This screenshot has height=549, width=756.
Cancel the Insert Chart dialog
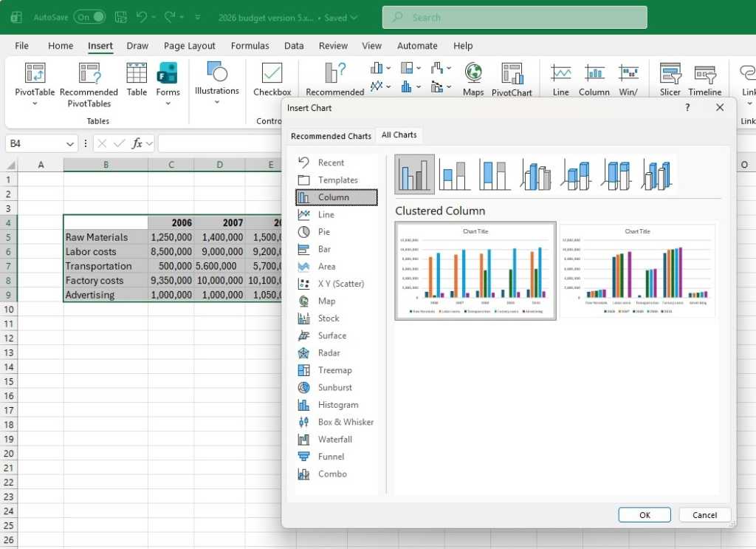pos(704,514)
